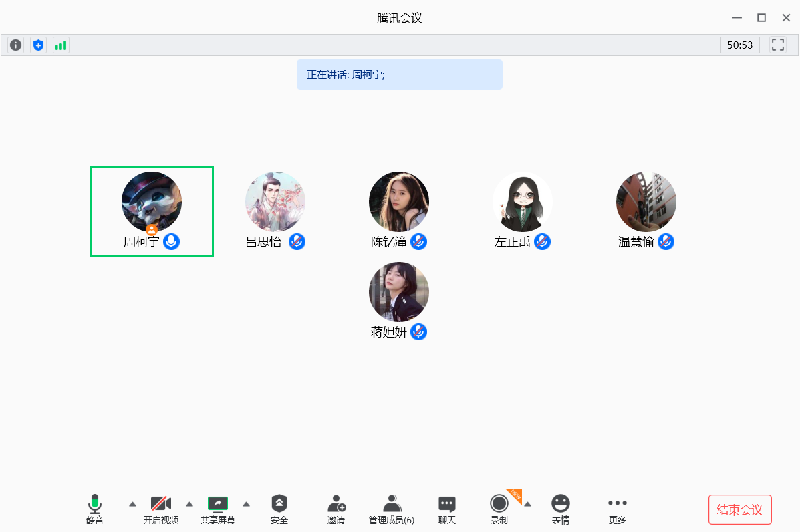Click the blue security shield icon
The width and height of the screenshot is (800, 532).
(x=38, y=45)
